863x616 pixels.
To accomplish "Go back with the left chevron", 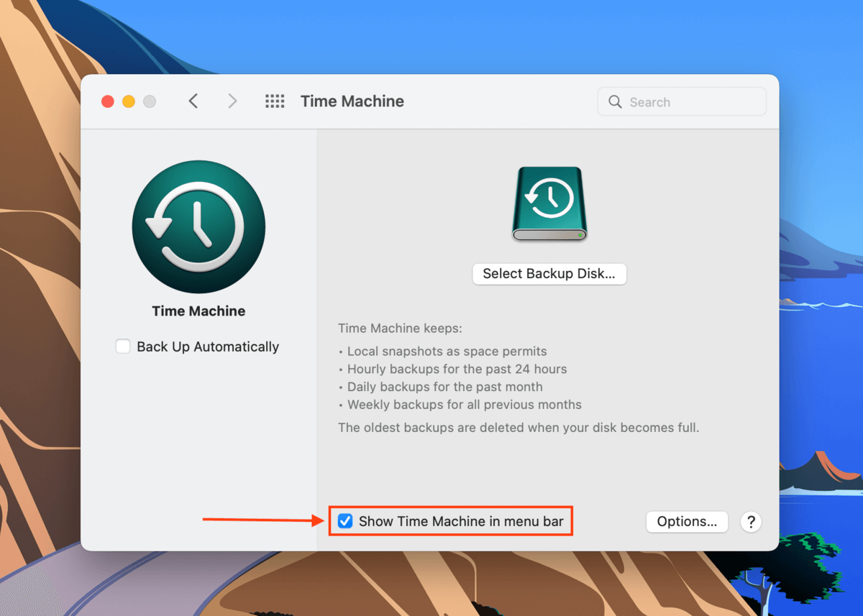I will point(193,101).
